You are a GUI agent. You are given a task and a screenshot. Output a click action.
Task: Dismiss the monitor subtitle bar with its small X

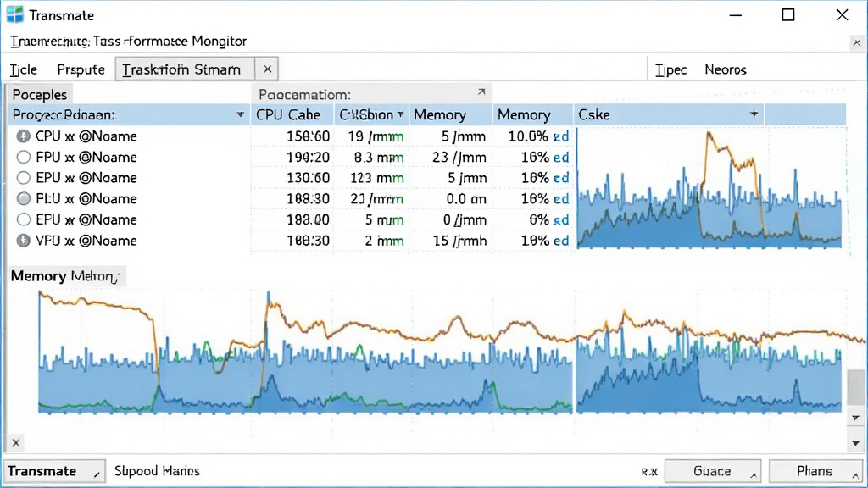857,42
